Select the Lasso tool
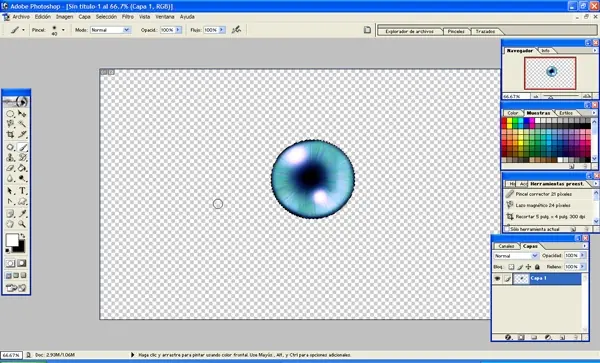The image size is (600, 363). [10, 124]
